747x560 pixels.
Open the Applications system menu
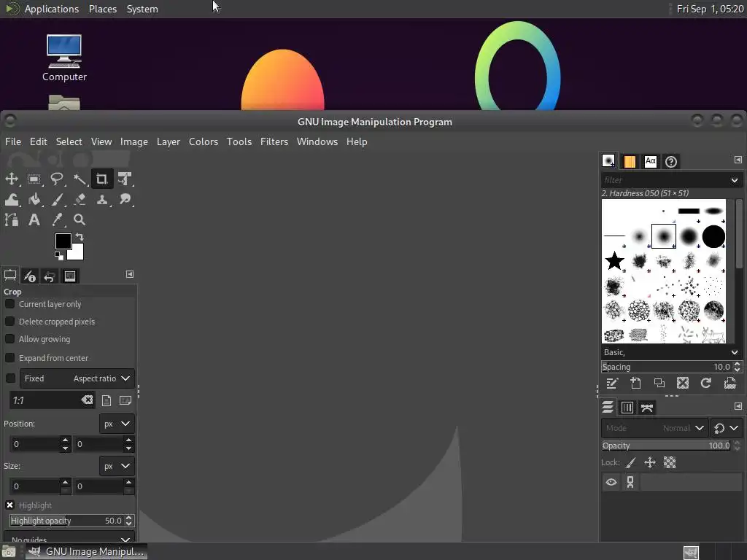[52, 9]
